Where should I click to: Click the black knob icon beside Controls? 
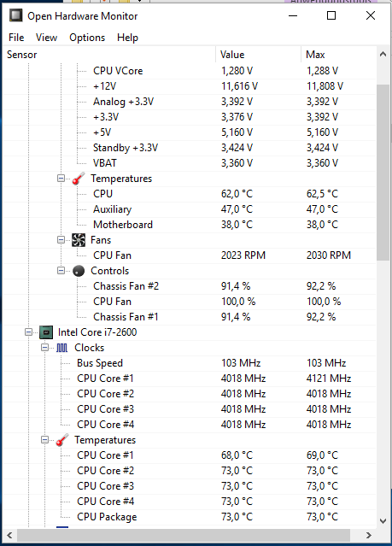coord(79,271)
